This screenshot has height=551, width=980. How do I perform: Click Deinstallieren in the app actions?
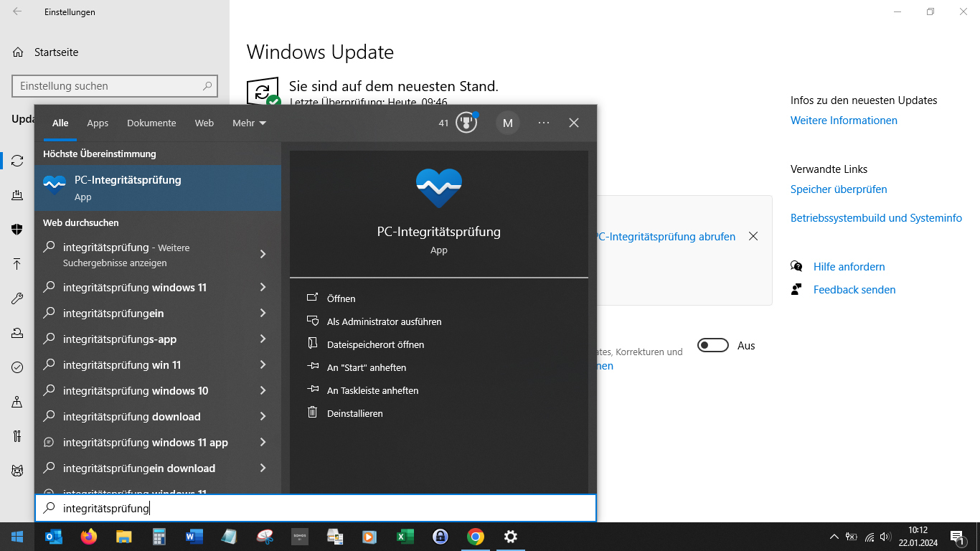coord(354,413)
